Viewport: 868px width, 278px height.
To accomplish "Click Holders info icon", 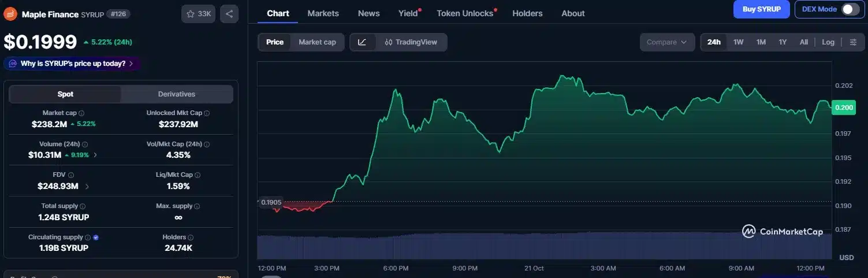I will click(191, 238).
